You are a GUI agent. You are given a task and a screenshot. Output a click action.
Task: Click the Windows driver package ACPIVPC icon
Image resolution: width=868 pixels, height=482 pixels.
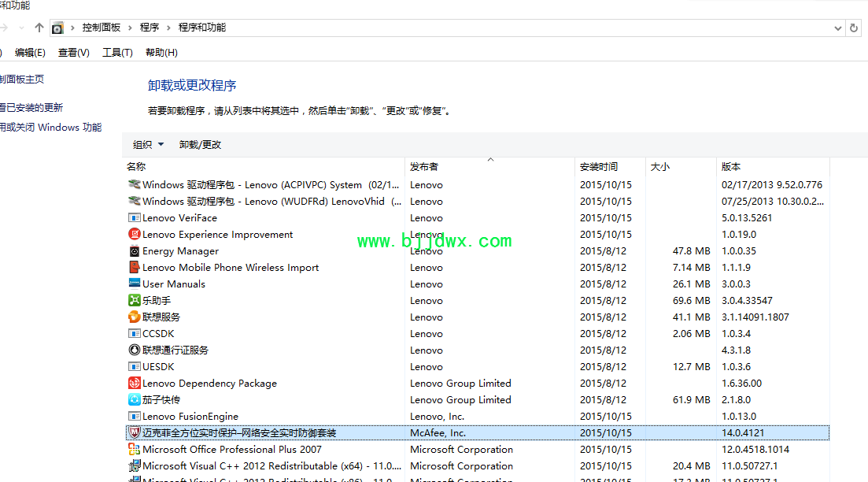click(x=134, y=184)
